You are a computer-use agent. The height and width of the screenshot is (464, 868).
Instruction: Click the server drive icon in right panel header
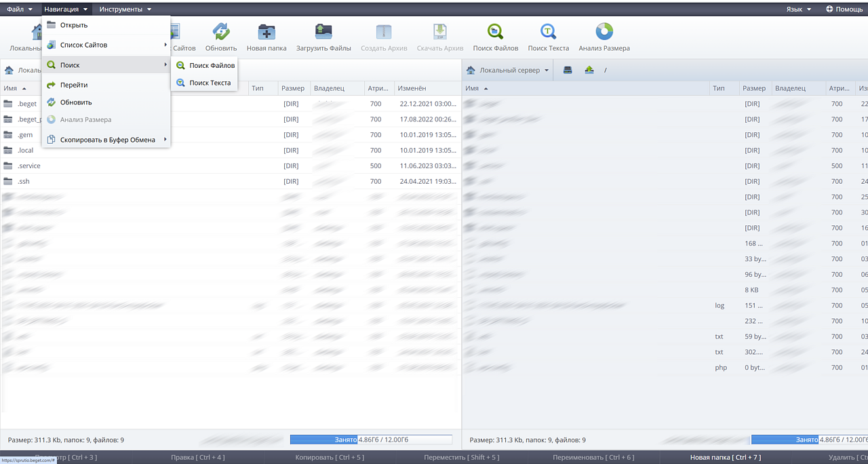click(568, 70)
